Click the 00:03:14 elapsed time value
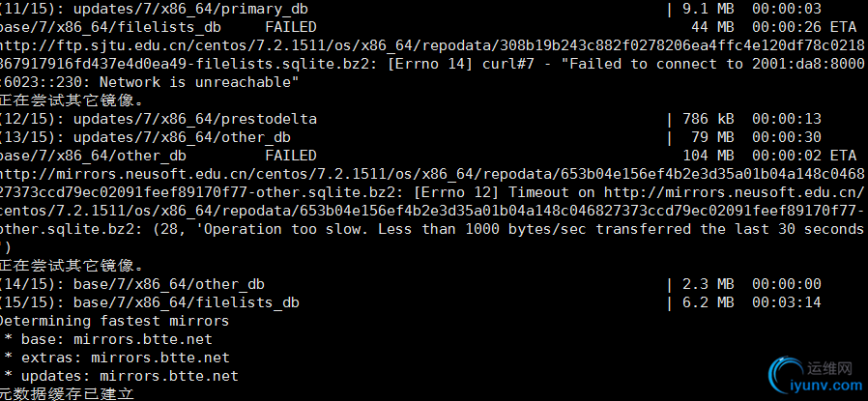Viewport: 868px width, 401px height. click(x=787, y=302)
